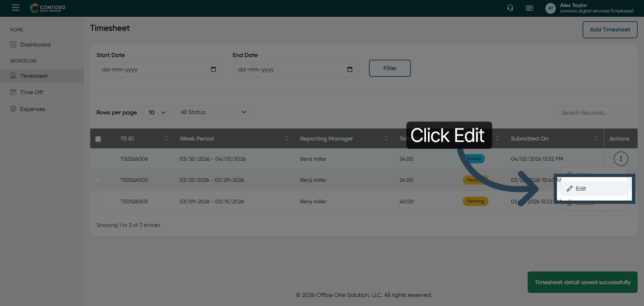This screenshot has width=644, height=306.
Task: Check the row checkbox for TS0526003
Action: [98, 202]
